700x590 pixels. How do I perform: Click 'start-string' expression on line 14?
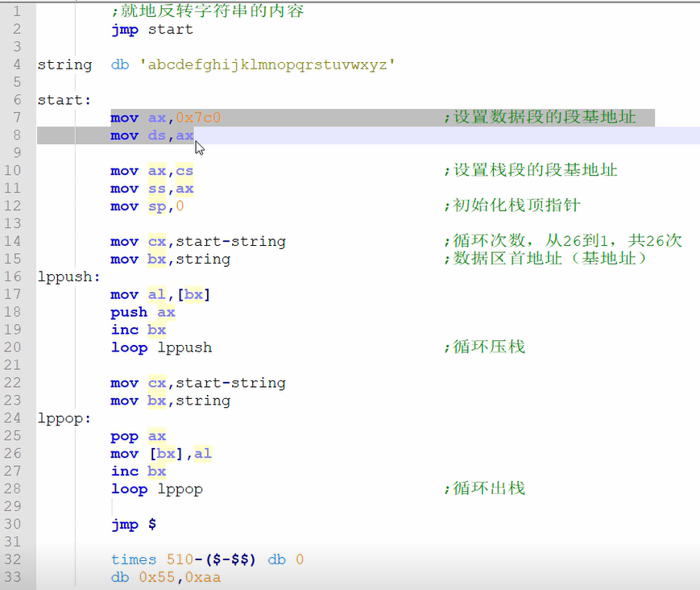pyautogui.click(x=231, y=242)
